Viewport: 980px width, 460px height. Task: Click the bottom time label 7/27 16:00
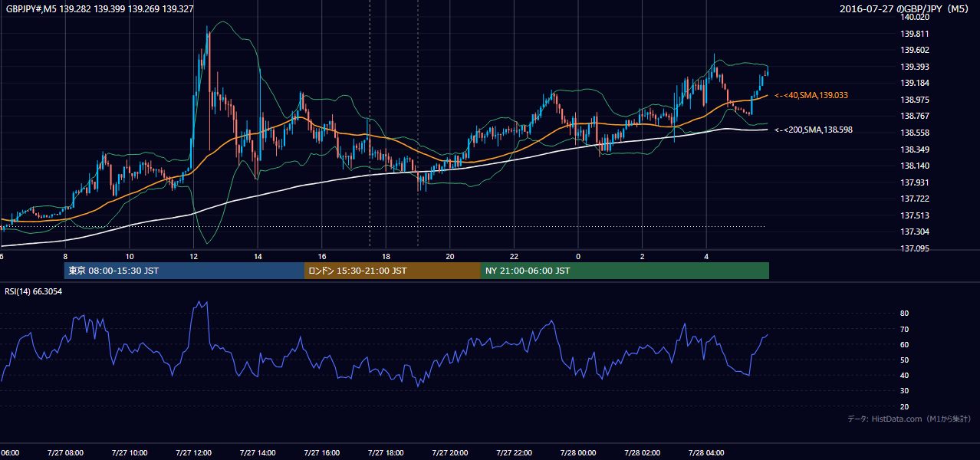pos(322,453)
